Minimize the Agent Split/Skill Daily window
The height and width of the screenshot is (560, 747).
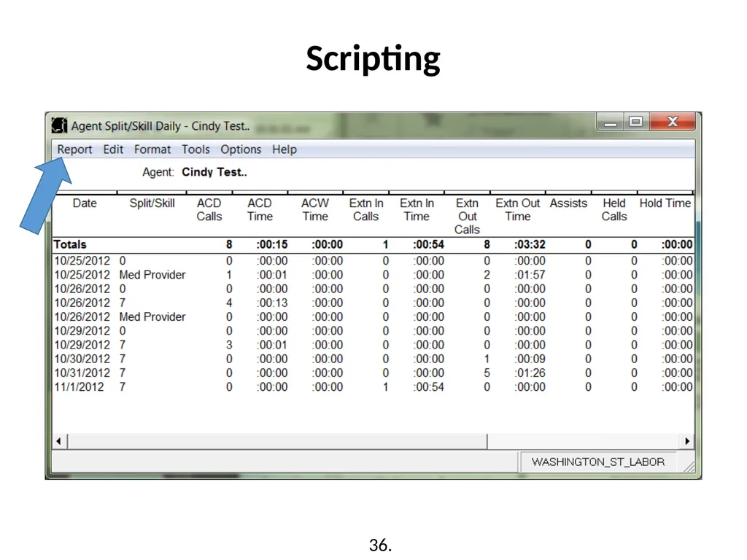pyautogui.click(x=611, y=122)
